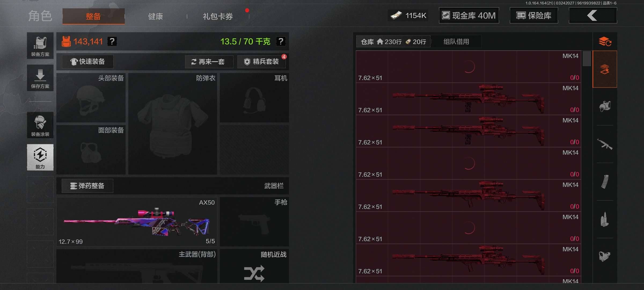
Task: Open the help icon beside weight
Action: pyautogui.click(x=281, y=41)
